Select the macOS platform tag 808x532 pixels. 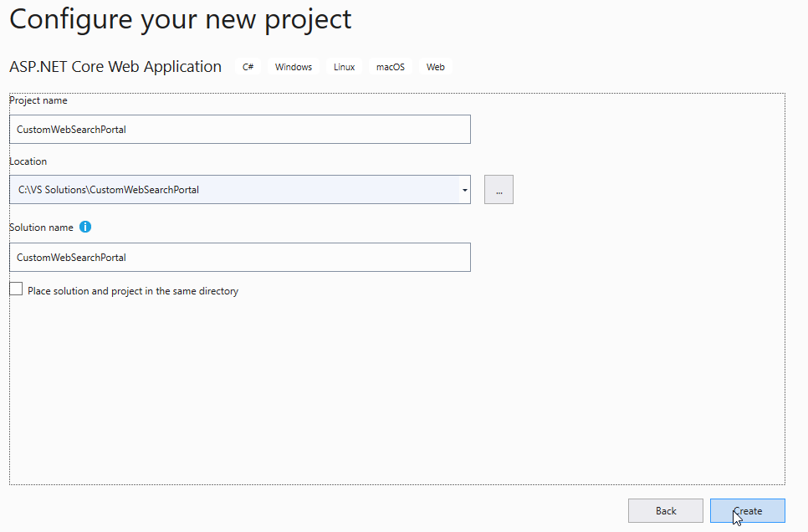(390, 67)
